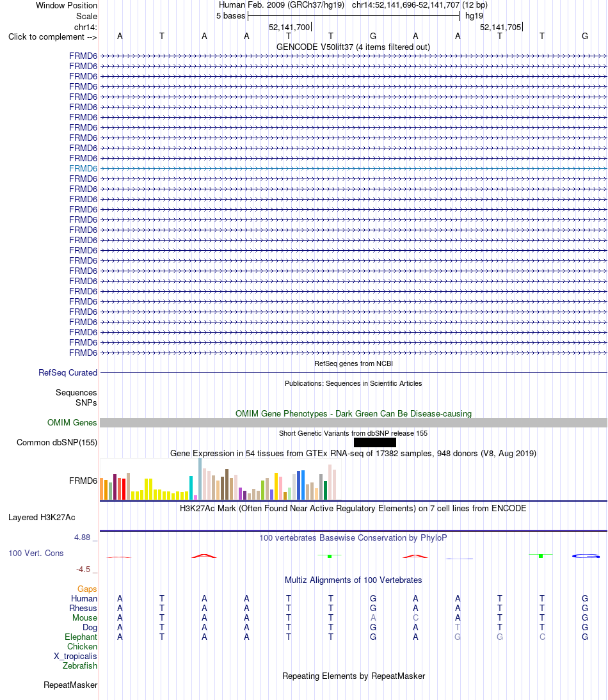
Task: Click the 'RepeatMasker' track label
Action: click(x=70, y=685)
